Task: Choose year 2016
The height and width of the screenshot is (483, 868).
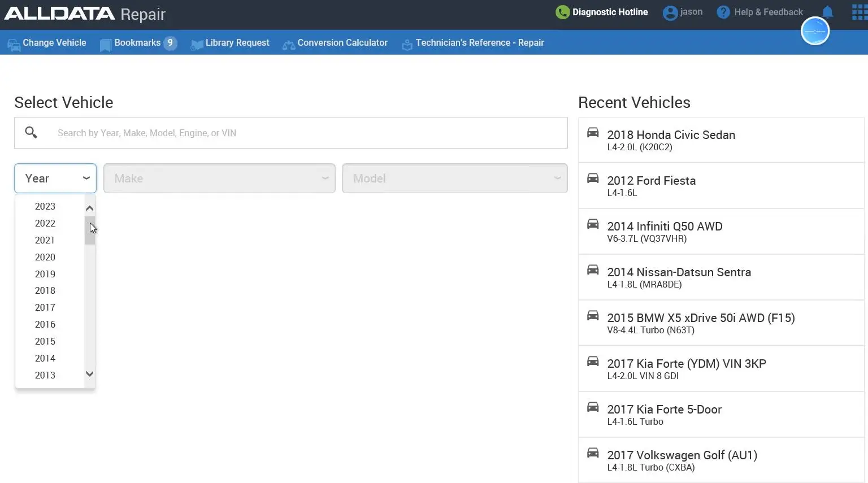Action: point(45,324)
